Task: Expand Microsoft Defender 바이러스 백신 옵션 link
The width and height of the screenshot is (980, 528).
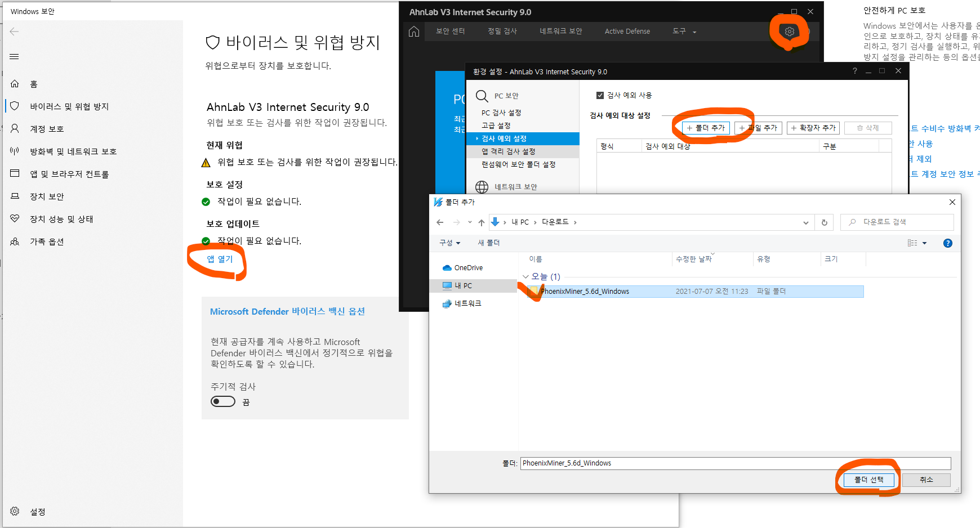Action: [x=287, y=311]
